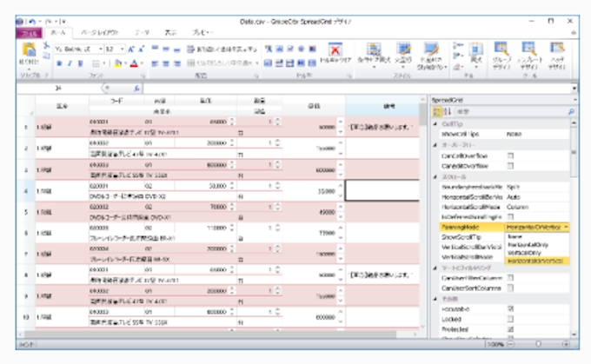
Task: Toggle the CanCellOverflow checkbox
Action: point(510,155)
